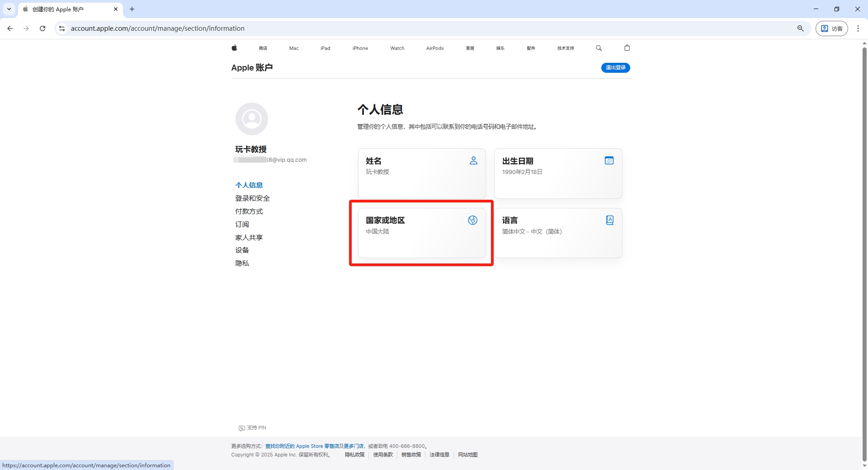Open iPad in the navigation menu

point(325,48)
